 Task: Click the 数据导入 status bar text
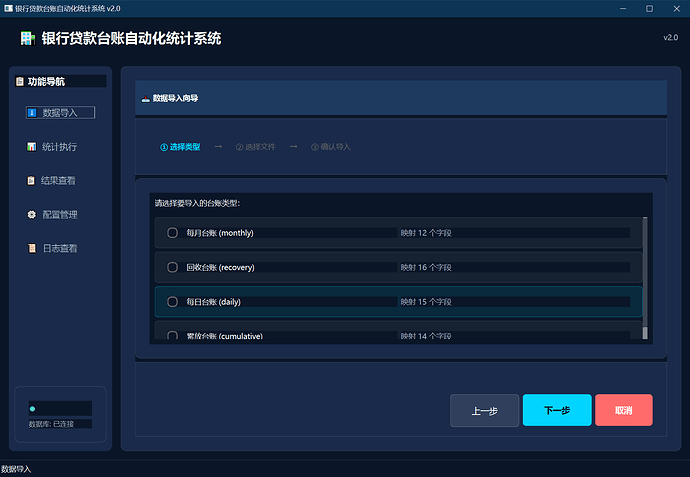(x=16, y=469)
